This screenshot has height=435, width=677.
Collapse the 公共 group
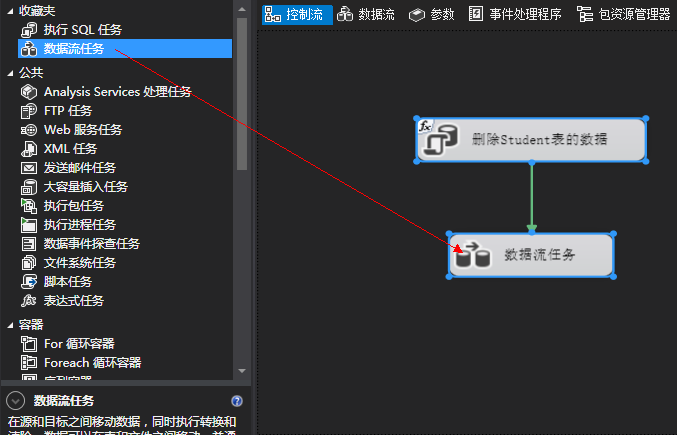click(10, 74)
